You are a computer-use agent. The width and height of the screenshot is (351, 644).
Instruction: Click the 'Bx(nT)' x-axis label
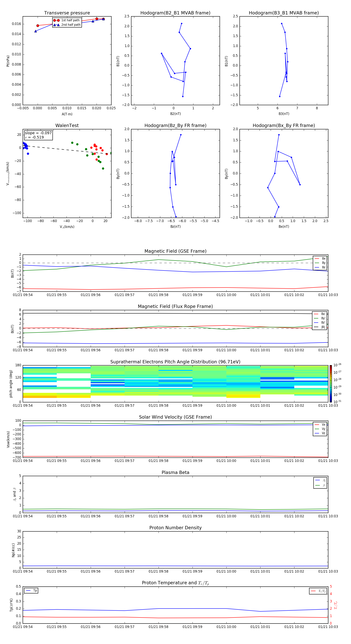tap(284, 227)
